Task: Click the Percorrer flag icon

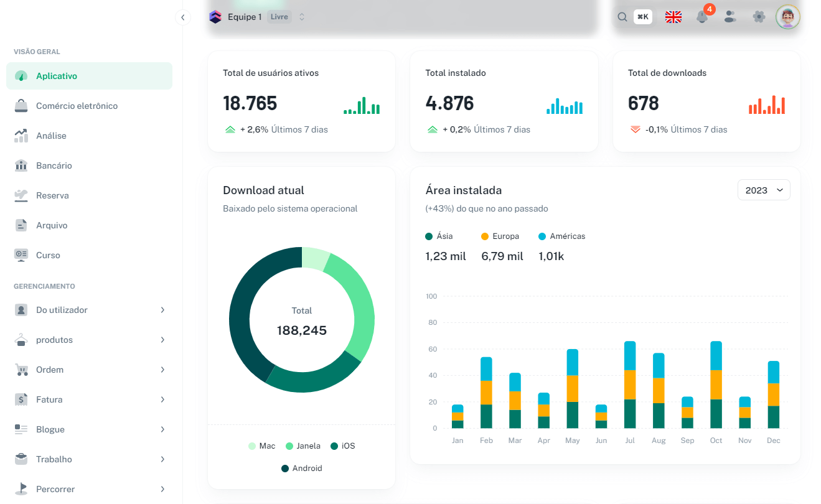Action: click(x=21, y=489)
